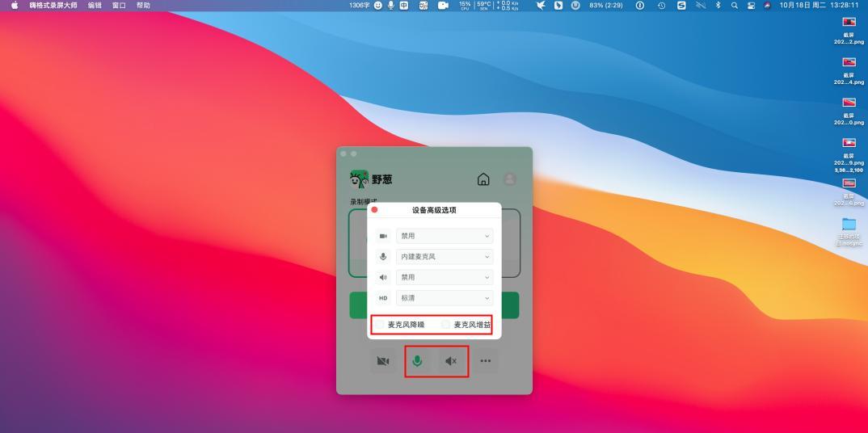Viewport: 868px width, 433px height.
Task: Click the microphone icon in menu bar
Action: (x=391, y=5)
